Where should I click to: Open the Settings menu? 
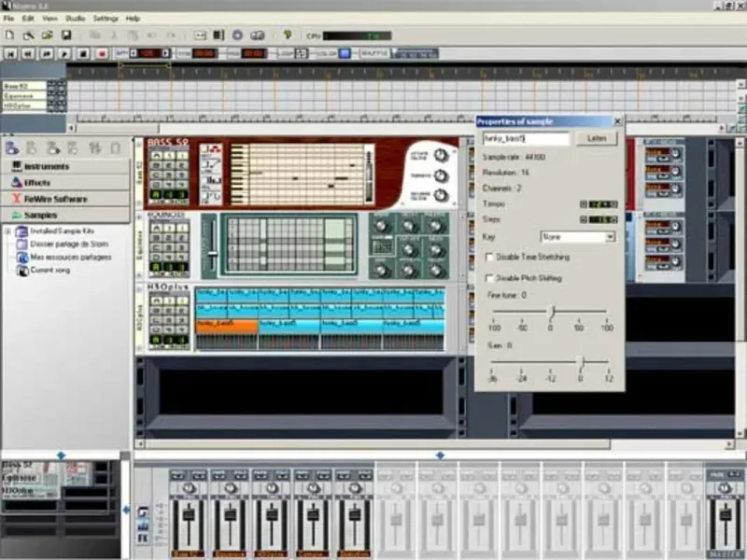click(x=106, y=18)
